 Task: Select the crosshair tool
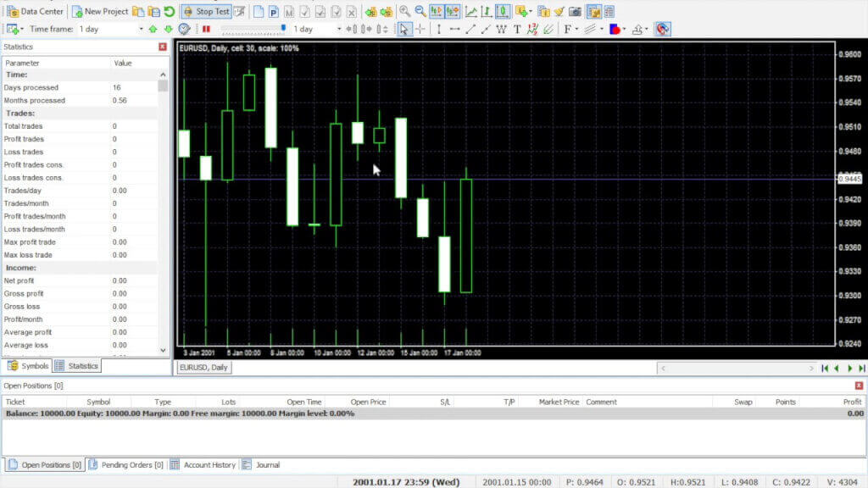pos(420,29)
